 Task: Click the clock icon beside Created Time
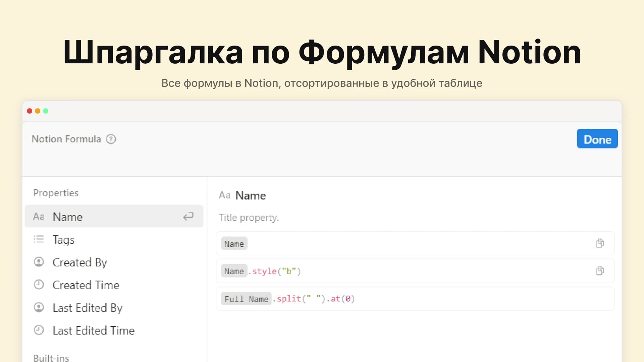click(x=39, y=285)
